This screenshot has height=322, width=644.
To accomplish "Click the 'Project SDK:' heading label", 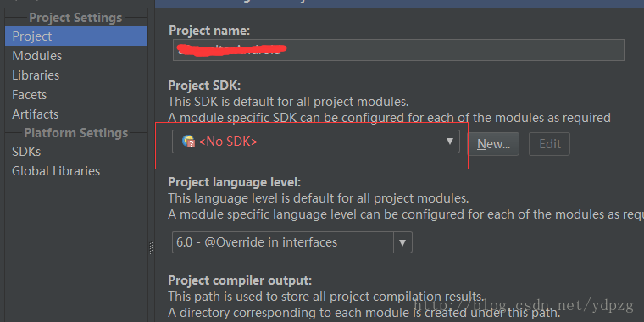I will pyautogui.click(x=204, y=86).
